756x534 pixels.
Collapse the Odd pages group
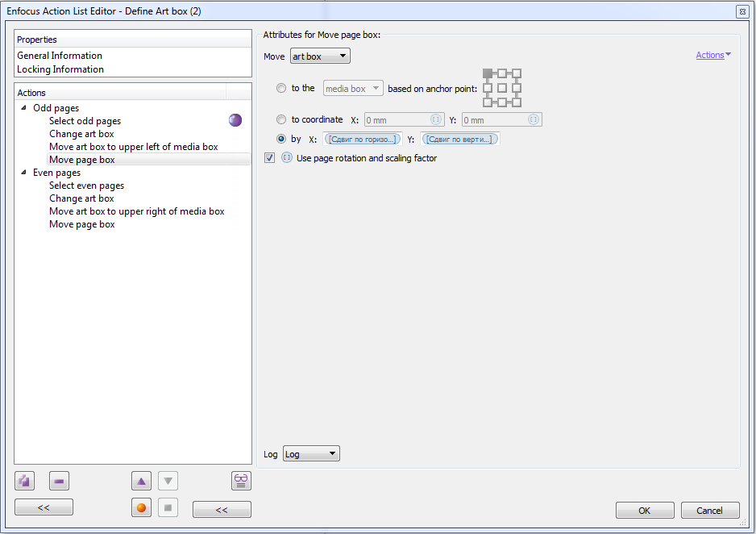point(23,107)
